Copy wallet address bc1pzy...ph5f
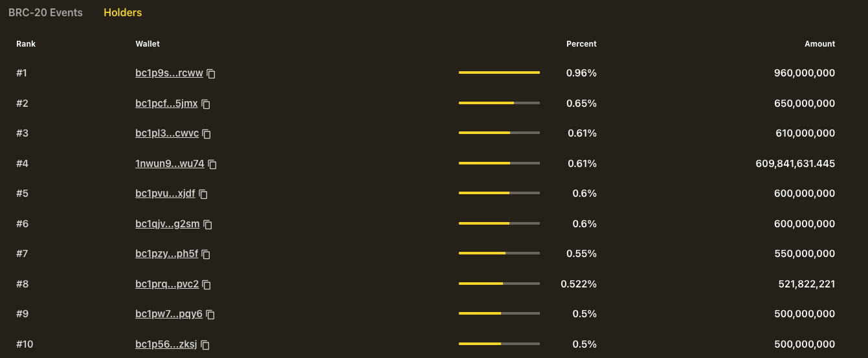The width and height of the screenshot is (868, 358). (206, 254)
